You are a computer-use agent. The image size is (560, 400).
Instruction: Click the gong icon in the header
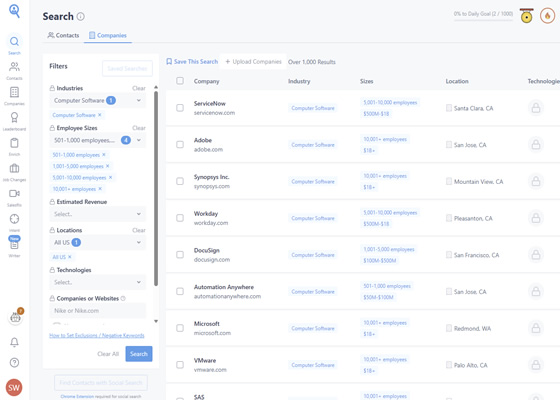click(x=527, y=16)
